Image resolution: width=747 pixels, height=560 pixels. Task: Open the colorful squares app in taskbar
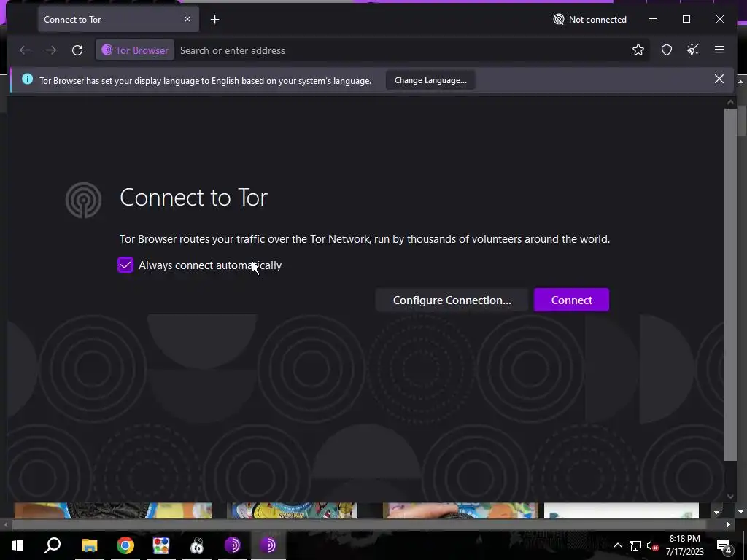(161, 545)
